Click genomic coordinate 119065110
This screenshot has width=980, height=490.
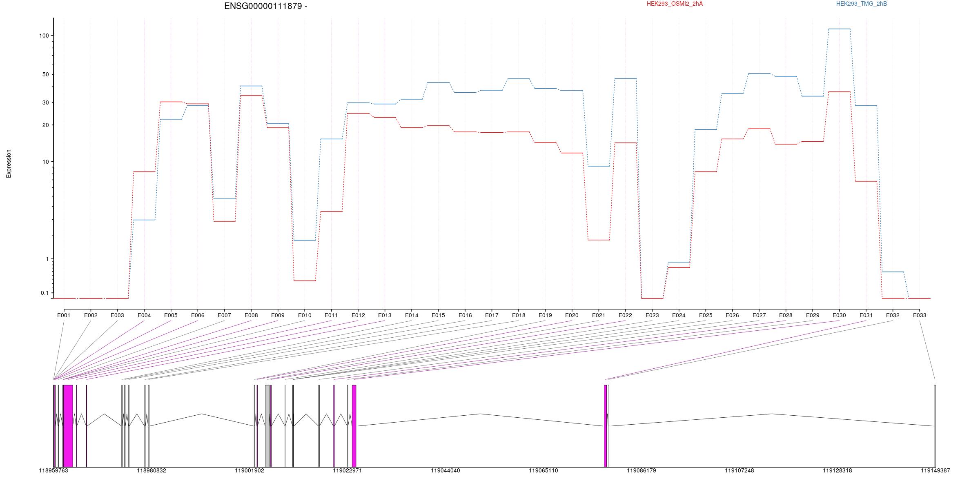[x=543, y=470]
